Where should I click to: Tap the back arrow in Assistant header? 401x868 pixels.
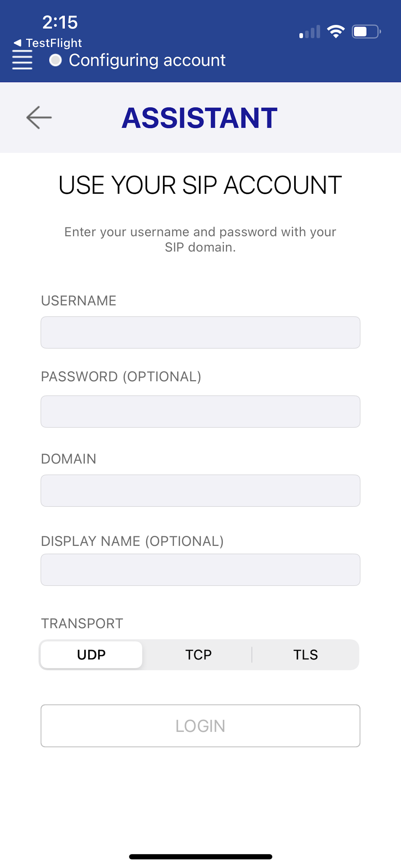pyautogui.click(x=39, y=117)
